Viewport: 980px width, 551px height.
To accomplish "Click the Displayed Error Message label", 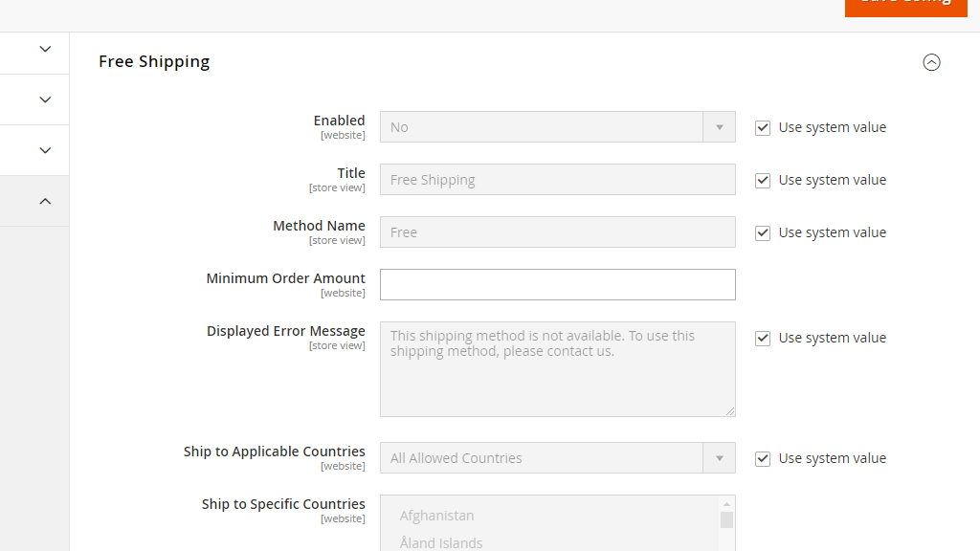I will (x=285, y=330).
